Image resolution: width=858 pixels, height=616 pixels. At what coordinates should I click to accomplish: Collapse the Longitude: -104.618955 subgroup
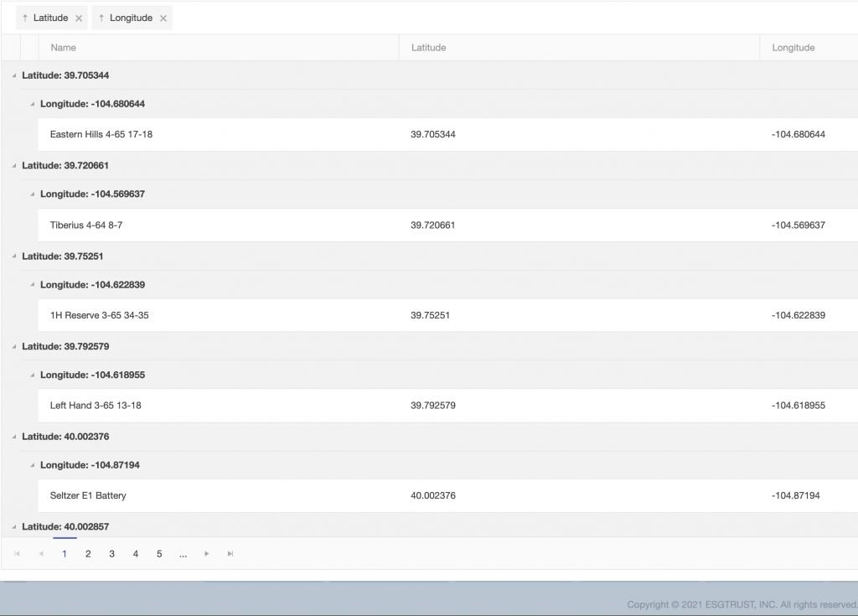pyautogui.click(x=33, y=375)
